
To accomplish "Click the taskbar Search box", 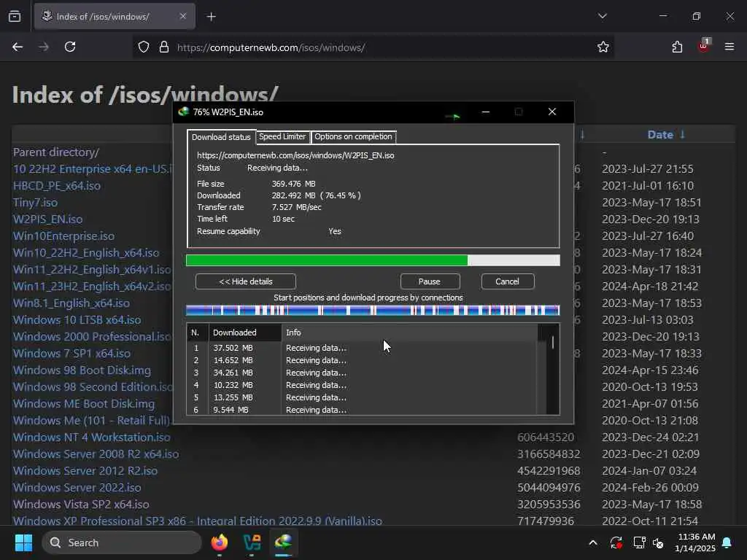I will point(122,542).
